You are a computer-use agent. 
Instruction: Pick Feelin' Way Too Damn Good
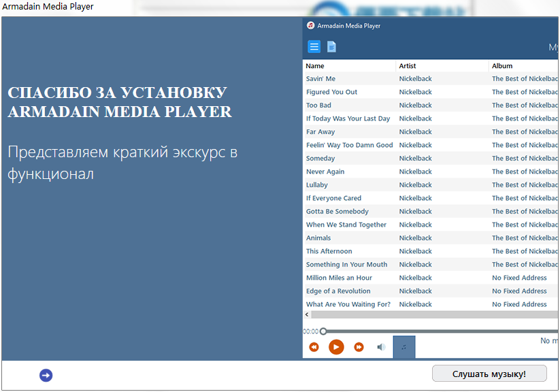(x=349, y=145)
